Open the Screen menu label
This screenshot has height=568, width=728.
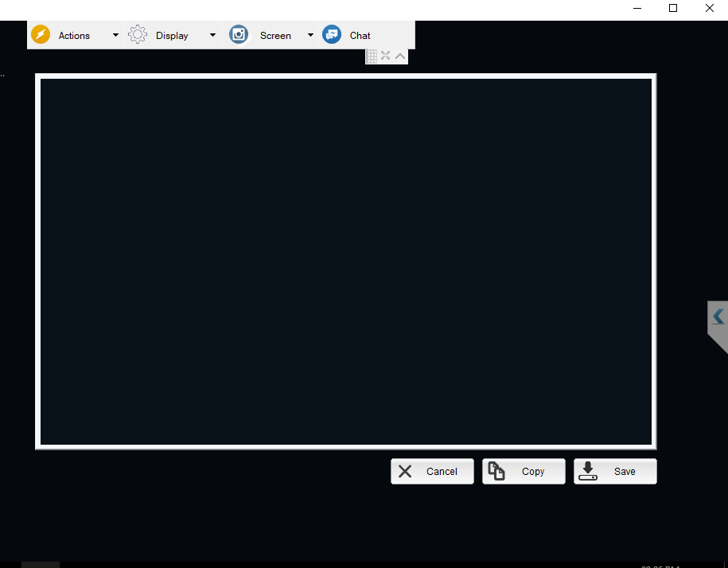[275, 36]
